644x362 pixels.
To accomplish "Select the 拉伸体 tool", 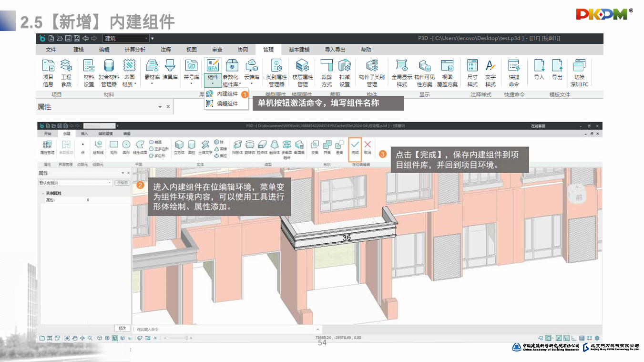I will pos(262,147).
